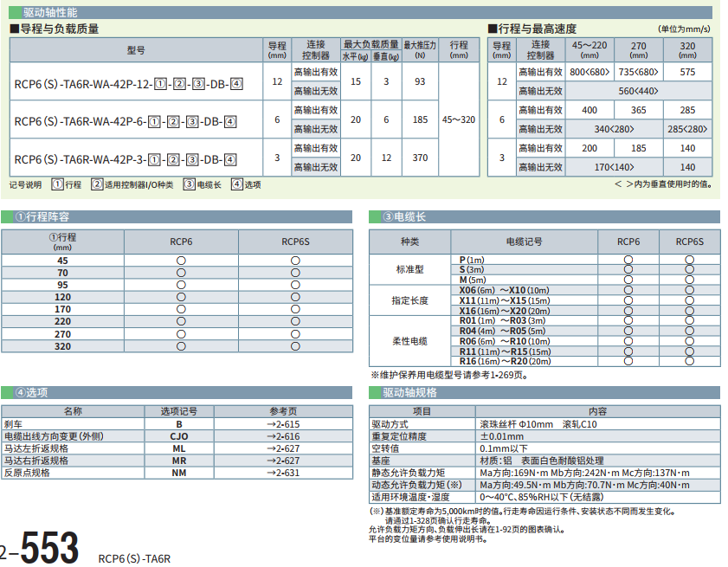Viewport: 728px width, 567px height.
Task: Select cable code P(1m)
Action: coord(472,260)
